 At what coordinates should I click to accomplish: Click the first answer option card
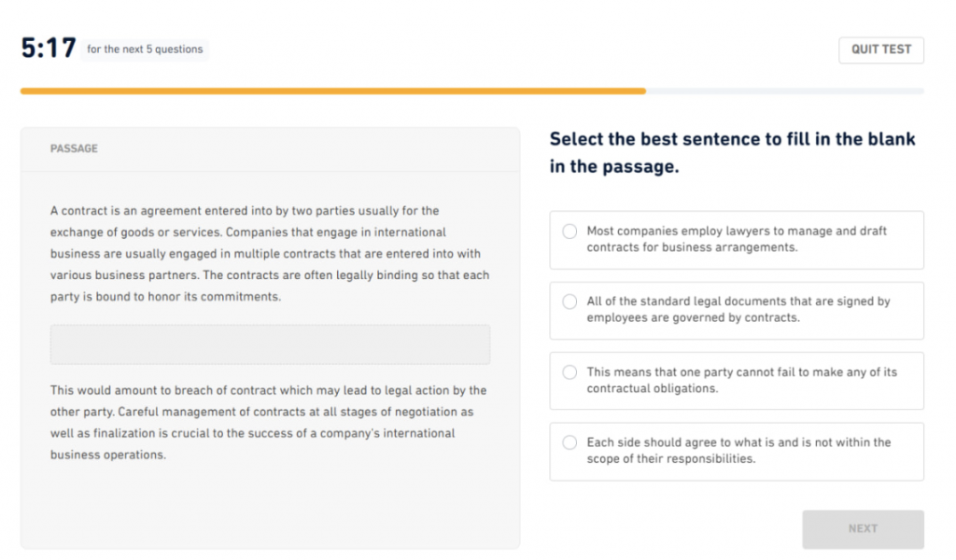pos(737,240)
